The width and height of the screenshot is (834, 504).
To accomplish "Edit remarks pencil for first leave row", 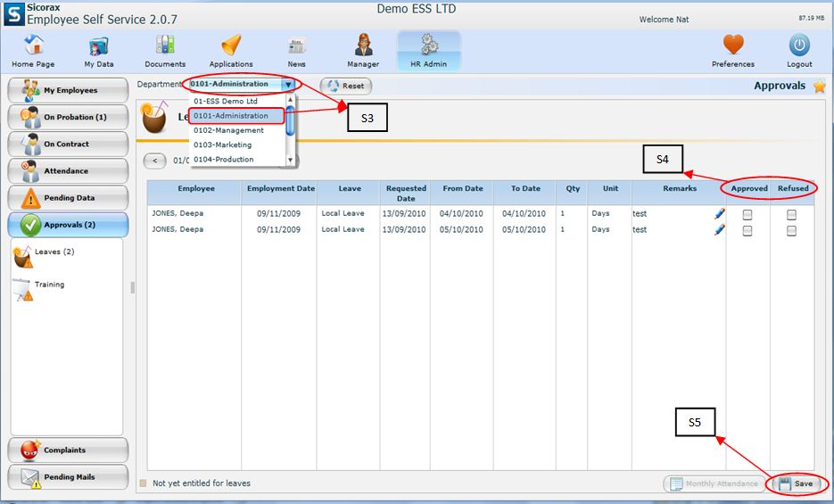I will click(719, 214).
